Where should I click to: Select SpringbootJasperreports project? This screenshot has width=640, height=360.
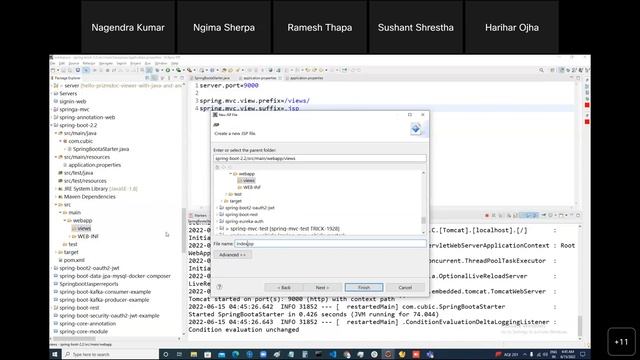point(89,284)
